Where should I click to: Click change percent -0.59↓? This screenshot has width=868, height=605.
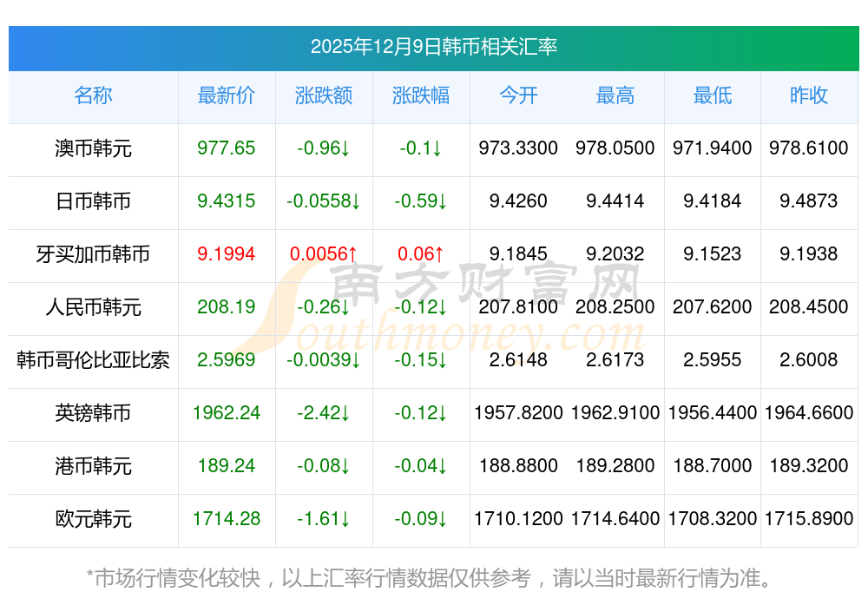[421, 201]
